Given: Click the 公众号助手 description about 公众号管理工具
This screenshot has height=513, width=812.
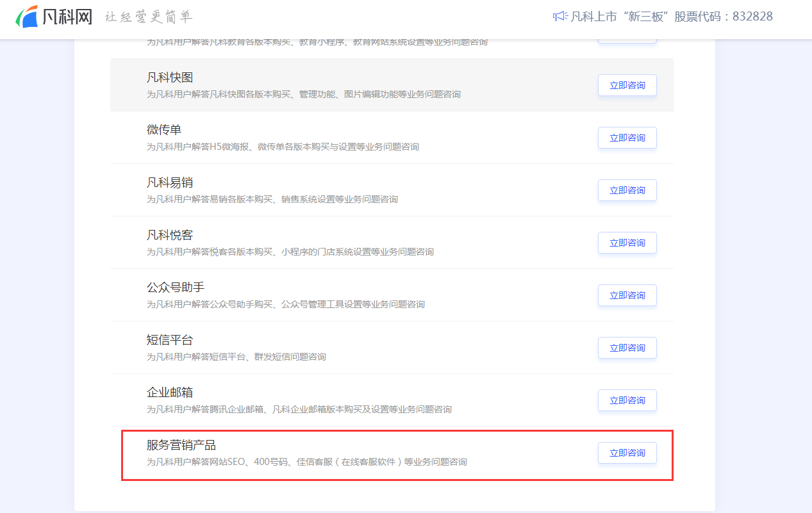Looking at the screenshot, I should point(286,304).
